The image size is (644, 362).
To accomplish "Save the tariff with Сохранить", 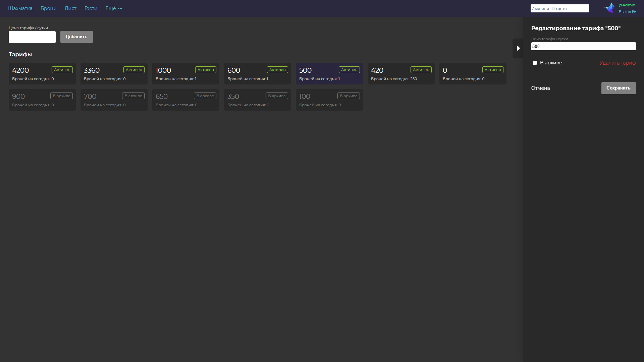I will point(619,88).
